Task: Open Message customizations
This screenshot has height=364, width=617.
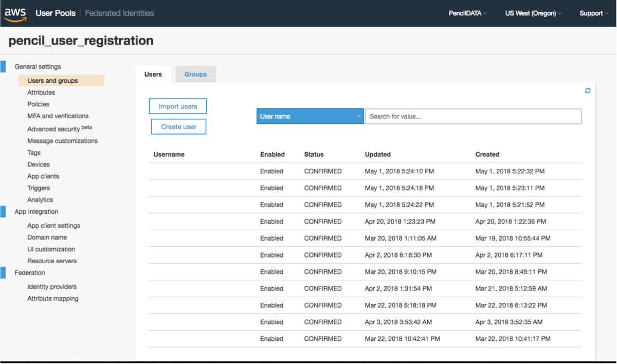Action: (x=63, y=141)
